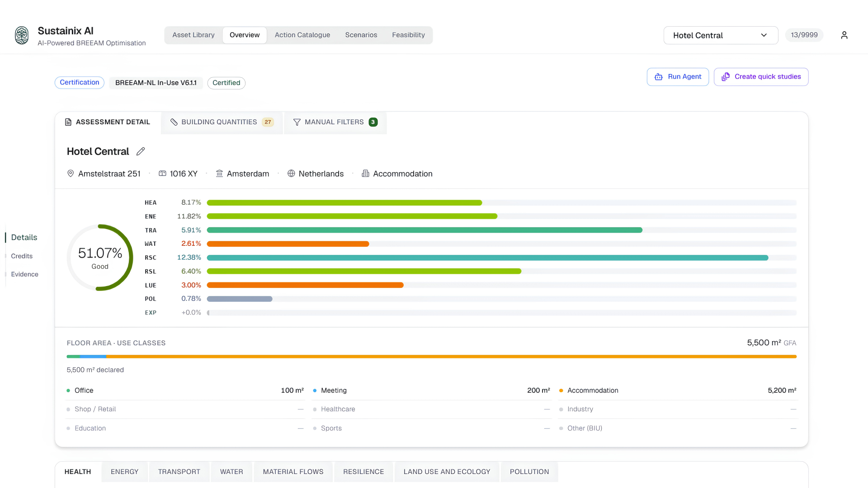The width and height of the screenshot is (868, 488).
Task: Click the floor area use-class color bar
Action: [431, 357]
